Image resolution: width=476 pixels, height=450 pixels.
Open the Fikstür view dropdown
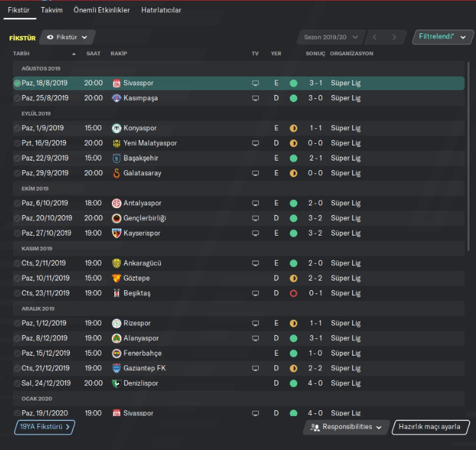(67, 37)
